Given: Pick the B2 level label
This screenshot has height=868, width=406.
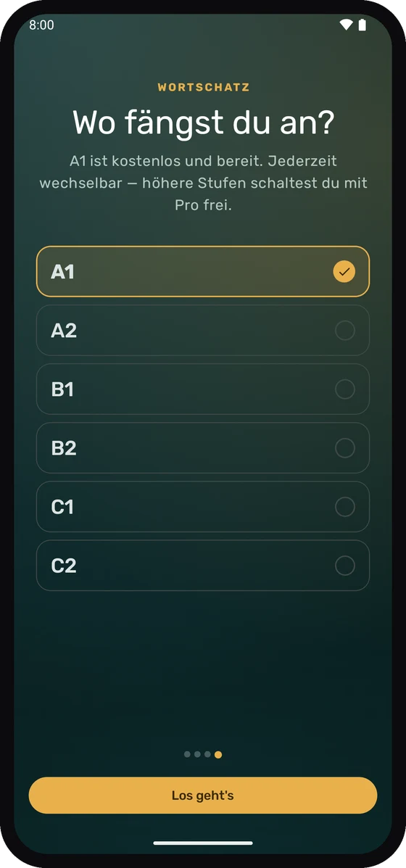Looking at the screenshot, I should pyautogui.click(x=64, y=448).
